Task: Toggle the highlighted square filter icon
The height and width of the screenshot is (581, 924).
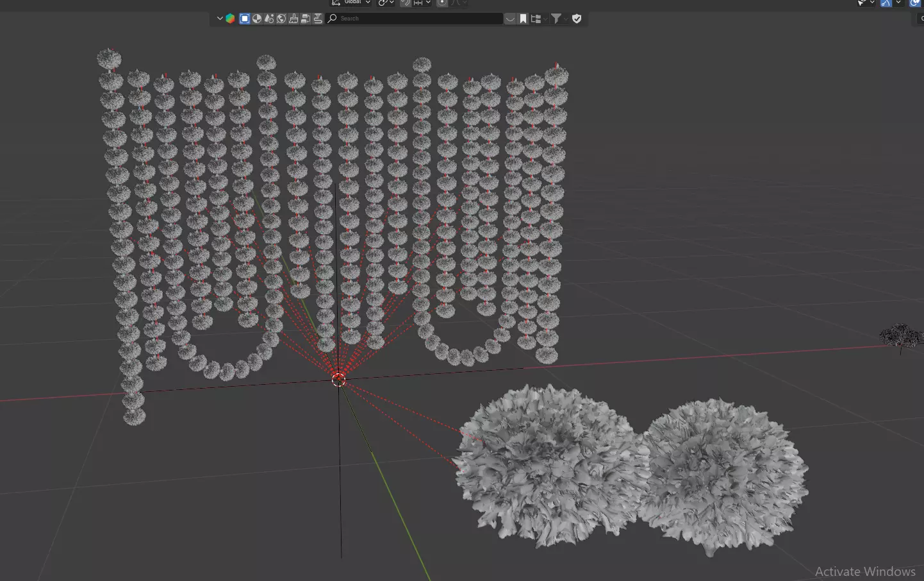Action: coord(245,19)
